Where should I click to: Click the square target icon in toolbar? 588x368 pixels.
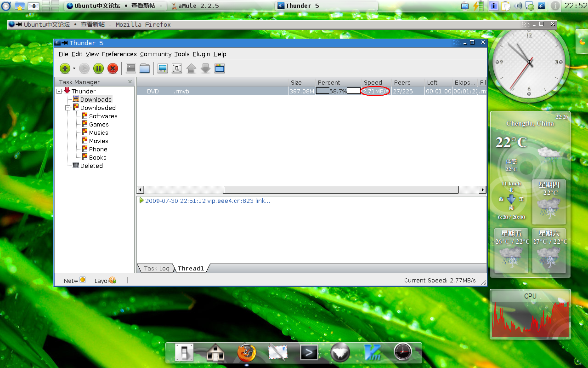(x=177, y=69)
